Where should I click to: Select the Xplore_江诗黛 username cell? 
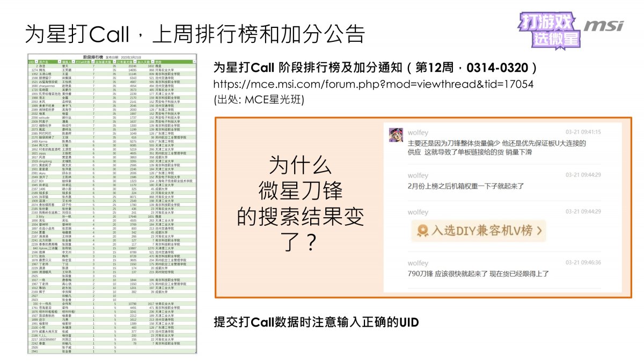[x=49, y=248]
